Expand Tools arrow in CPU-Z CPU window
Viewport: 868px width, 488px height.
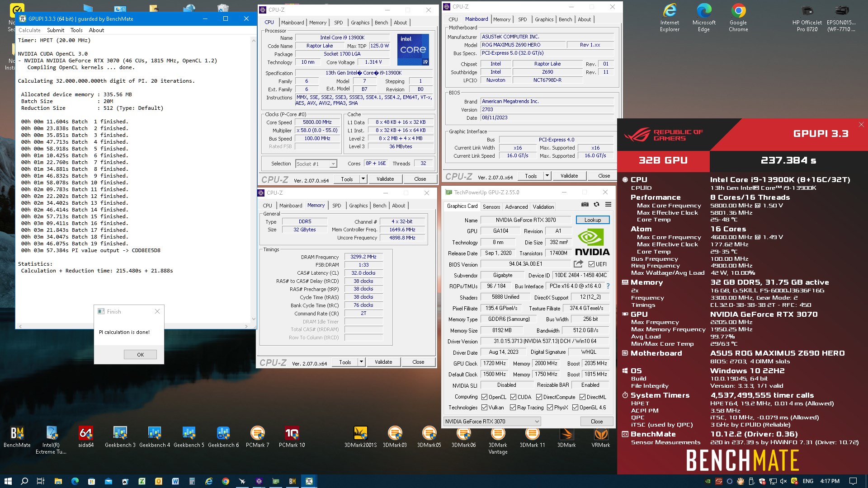coord(363,179)
